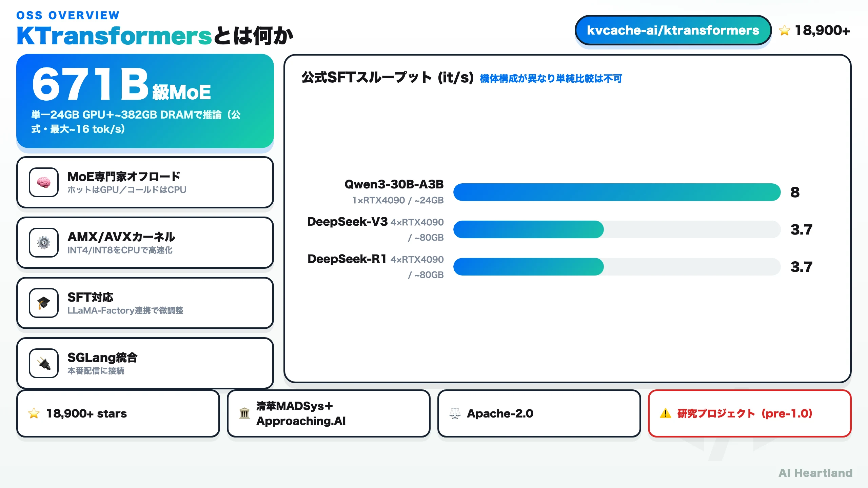Select the SFT対応 card title
Image resolution: width=868 pixels, height=488 pixels.
tap(90, 297)
